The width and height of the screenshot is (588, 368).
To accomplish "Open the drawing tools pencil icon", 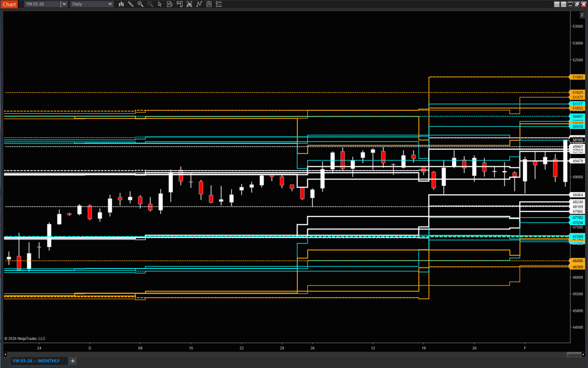I will click(x=130, y=4).
